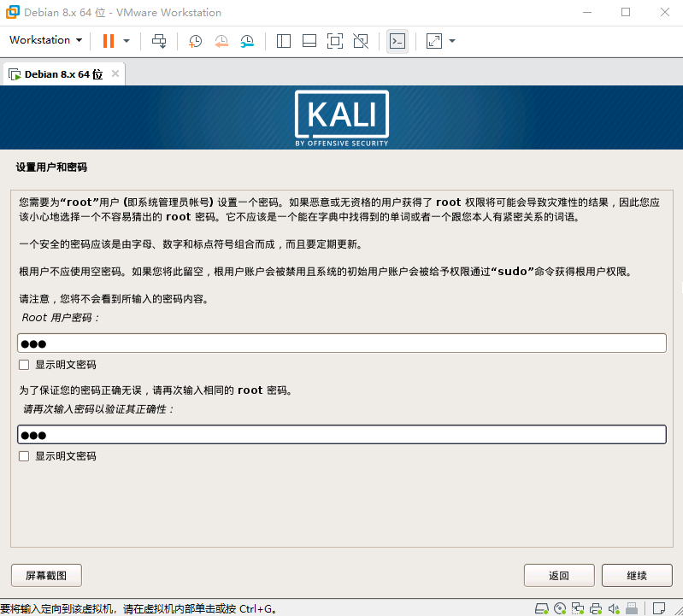The height and width of the screenshot is (616, 683).
Task: Click the Root 用户密码 label
Action: tap(60, 318)
